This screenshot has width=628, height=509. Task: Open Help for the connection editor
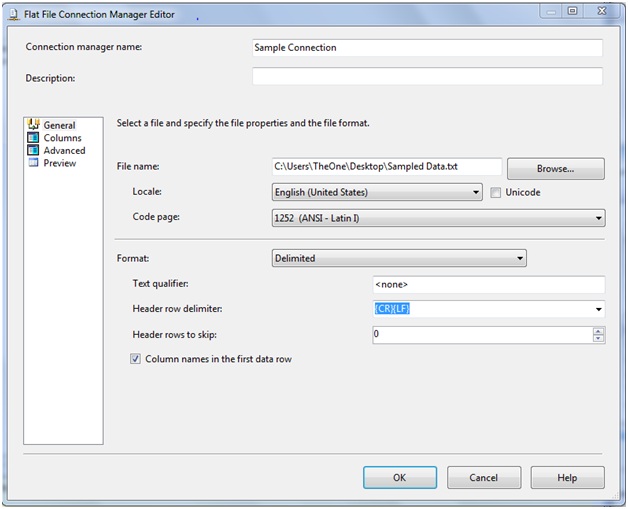point(567,478)
